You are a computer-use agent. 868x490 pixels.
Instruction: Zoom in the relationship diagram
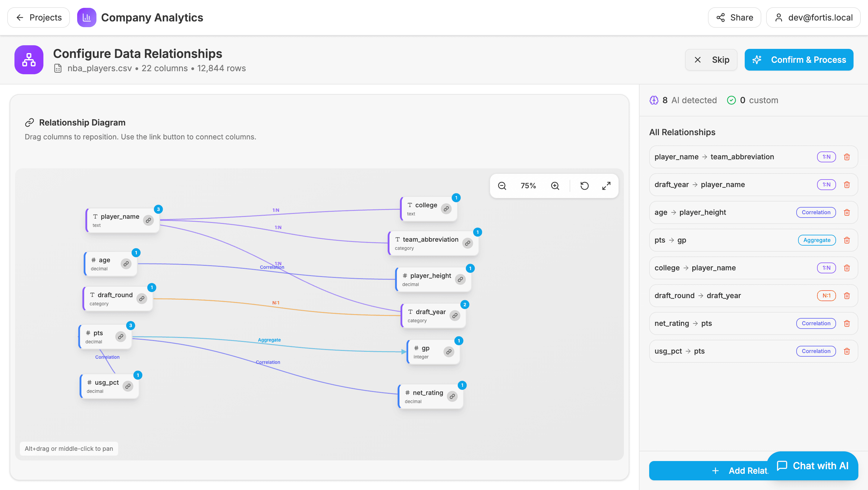(x=555, y=186)
